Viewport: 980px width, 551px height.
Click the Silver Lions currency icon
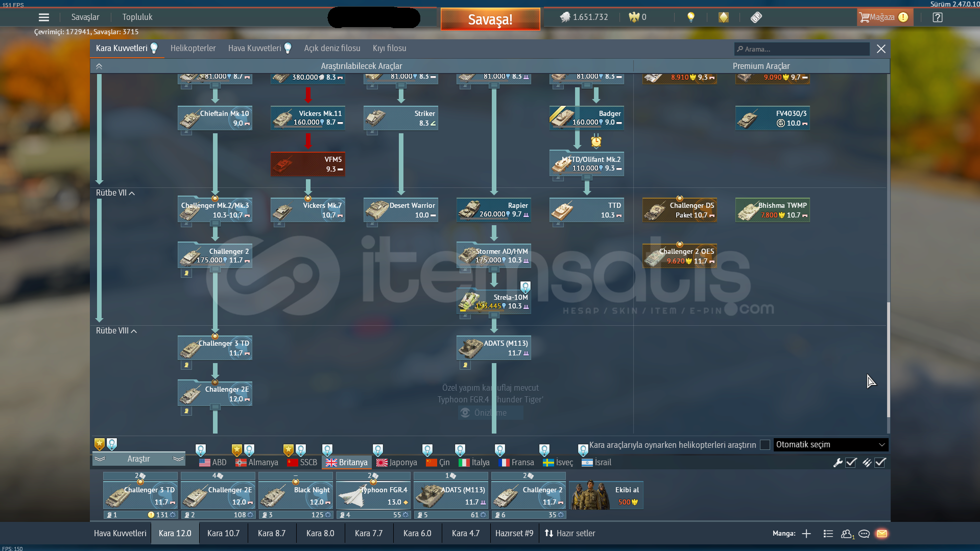pos(564,17)
